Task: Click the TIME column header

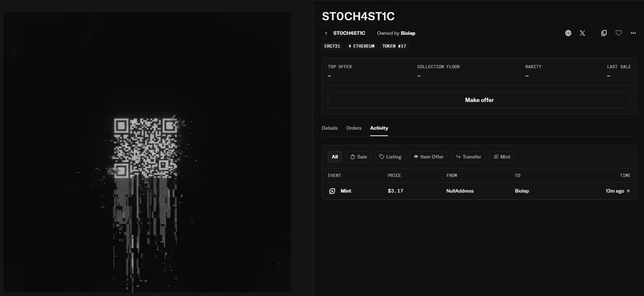Action: 625,175
